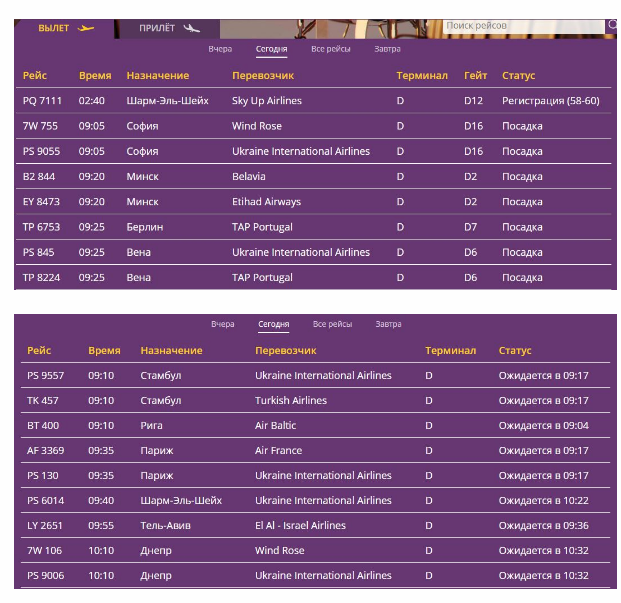
Task: Show Все рейсы in the arrivals table
Action: tap(332, 325)
